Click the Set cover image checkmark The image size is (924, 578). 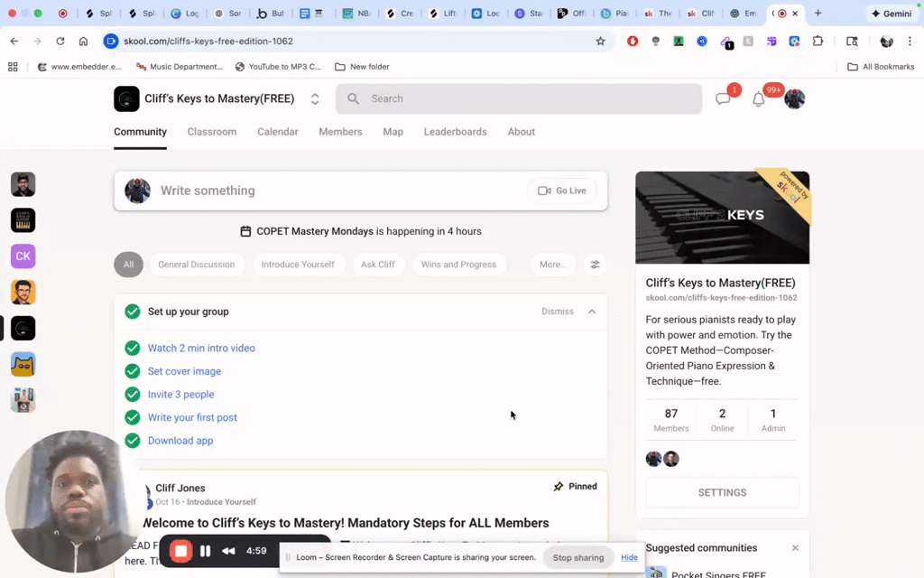pos(133,371)
